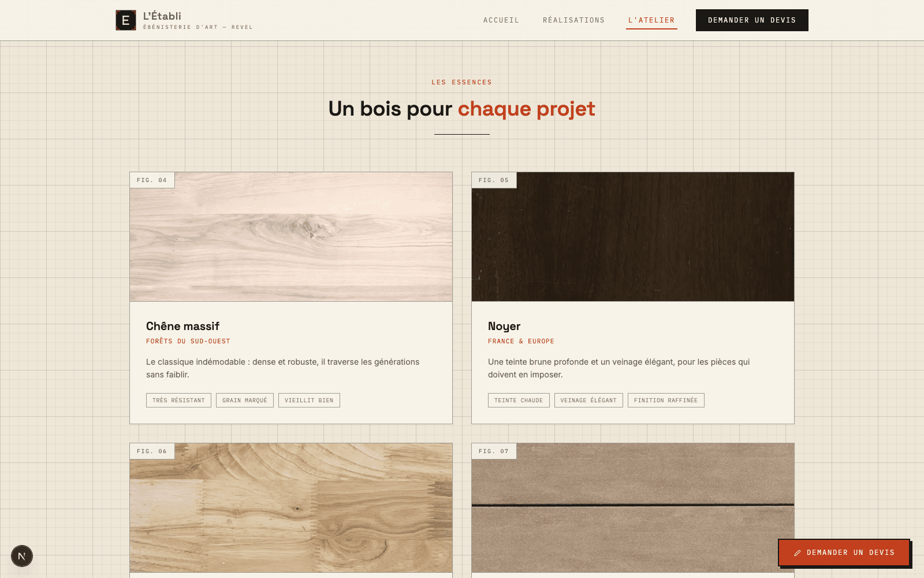Click the Chêne massif card title
The height and width of the screenshot is (578, 924).
pos(182,326)
